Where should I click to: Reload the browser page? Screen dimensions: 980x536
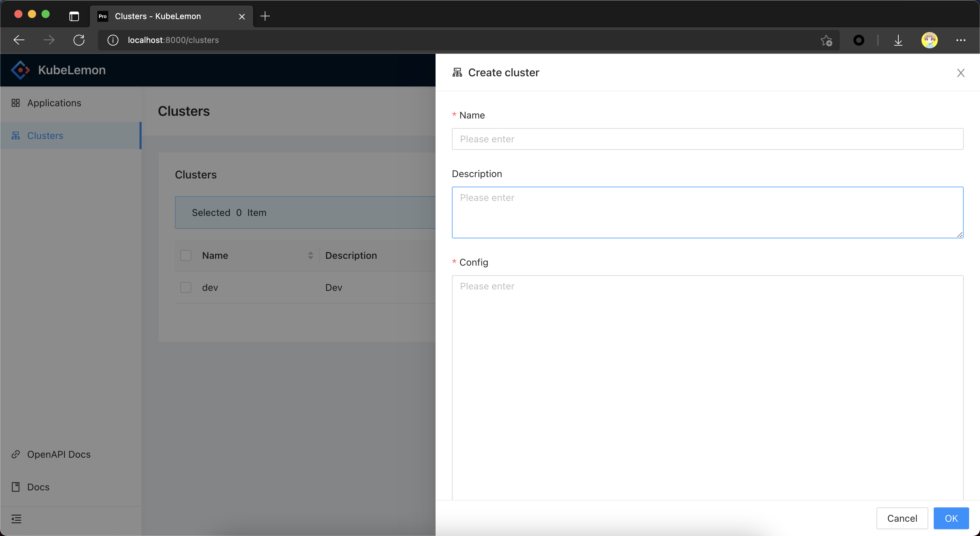pos(79,40)
